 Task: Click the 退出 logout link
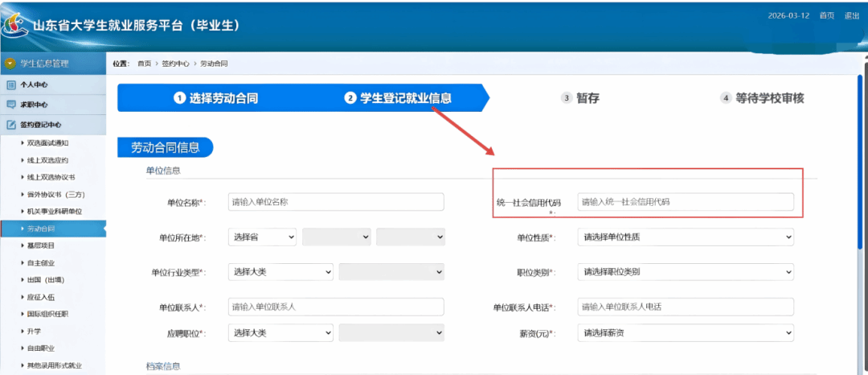click(851, 16)
